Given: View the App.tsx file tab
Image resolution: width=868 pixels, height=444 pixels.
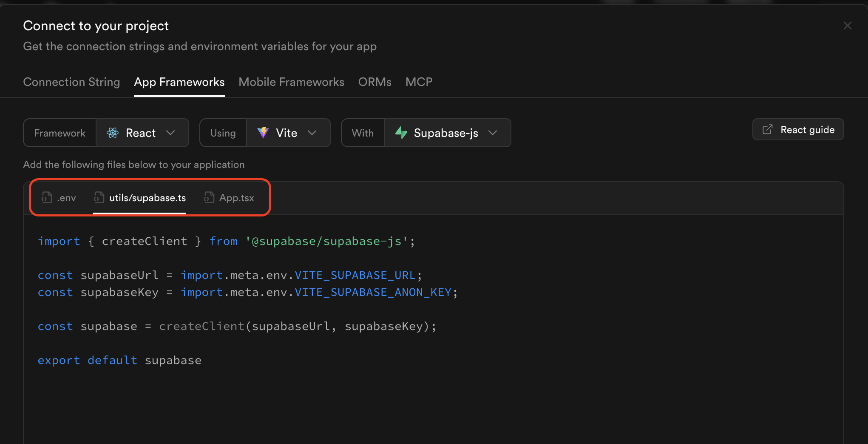Looking at the screenshot, I should [236, 198].
